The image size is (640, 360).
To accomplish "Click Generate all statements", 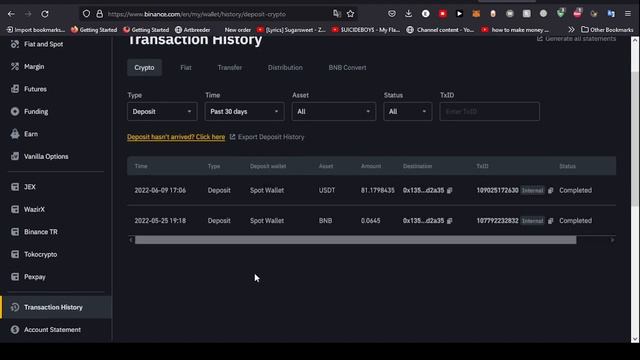I will [576, 39].
